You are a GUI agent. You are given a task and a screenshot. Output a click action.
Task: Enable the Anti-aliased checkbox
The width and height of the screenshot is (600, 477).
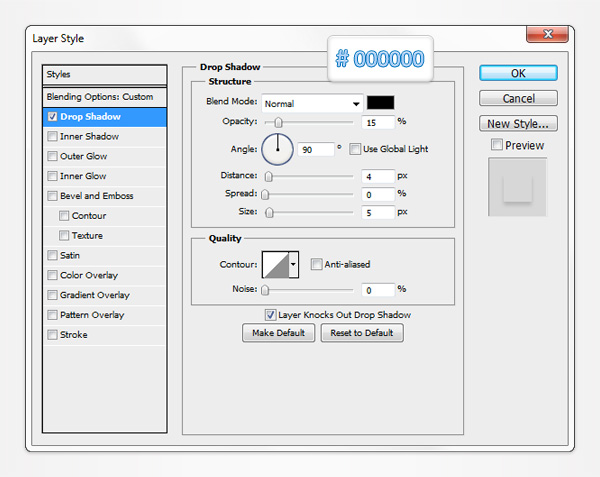point(316,264)
